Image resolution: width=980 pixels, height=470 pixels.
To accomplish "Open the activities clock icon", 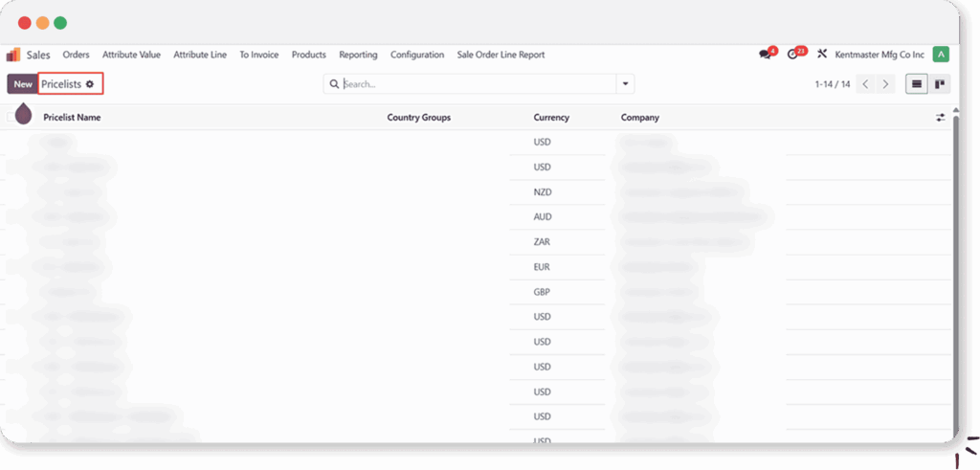I will [x=792, y=55].
